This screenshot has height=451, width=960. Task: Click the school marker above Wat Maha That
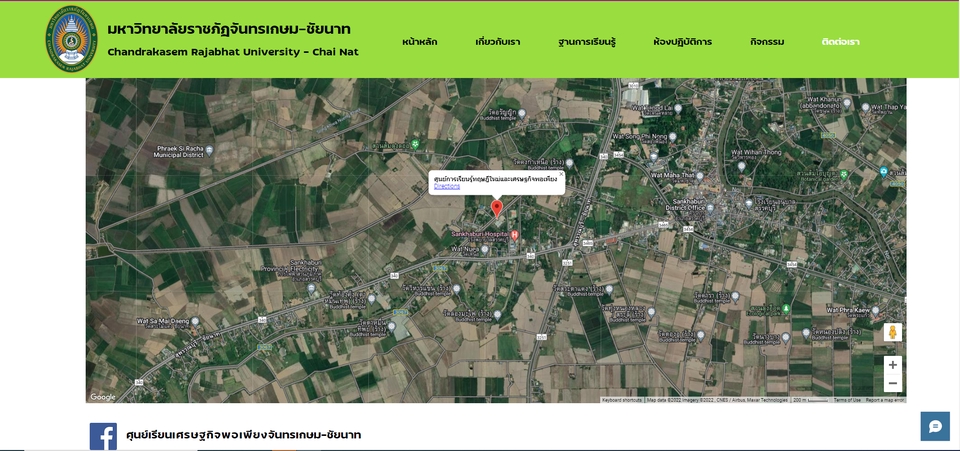(653, 156)
